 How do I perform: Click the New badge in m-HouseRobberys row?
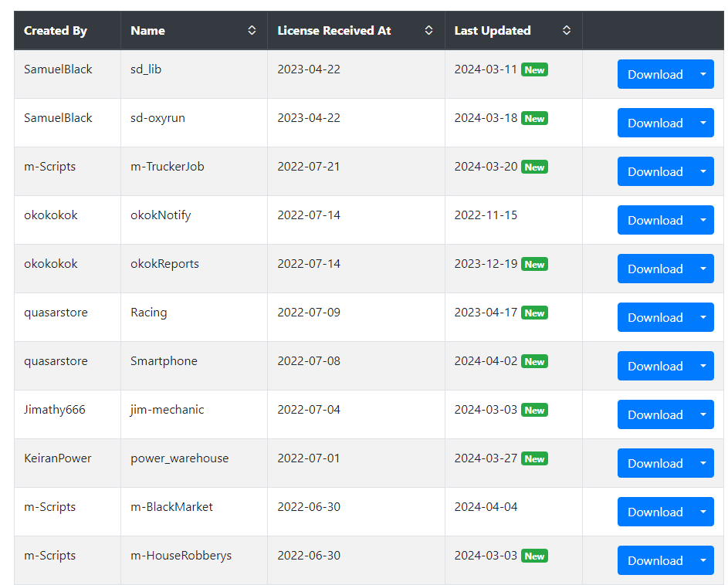[x=534, y=556]
